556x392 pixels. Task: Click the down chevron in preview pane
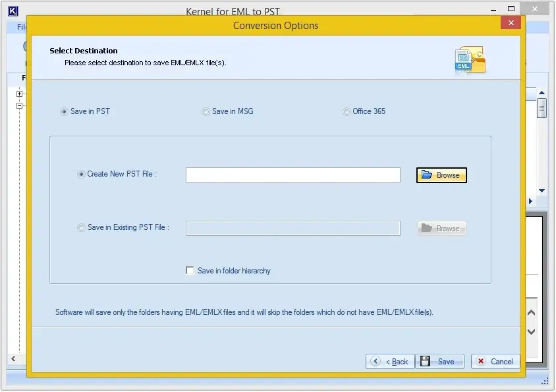(531, 331)
